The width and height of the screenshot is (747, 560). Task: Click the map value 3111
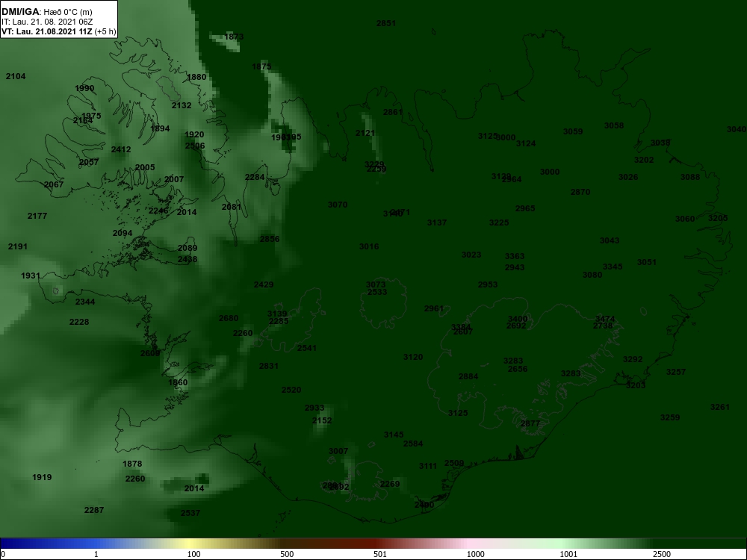[x=428, y=466]
